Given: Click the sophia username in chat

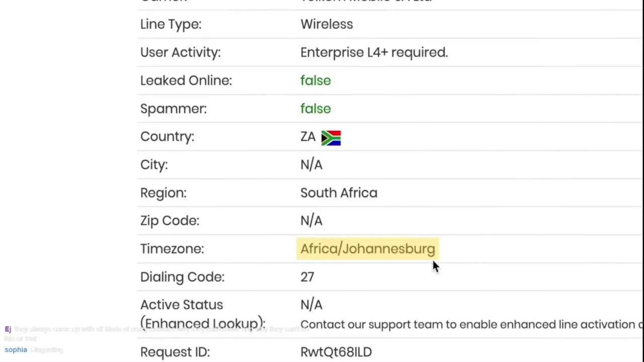Looking at the screenshot, I should pyautogui.click(x=16, y=350).
